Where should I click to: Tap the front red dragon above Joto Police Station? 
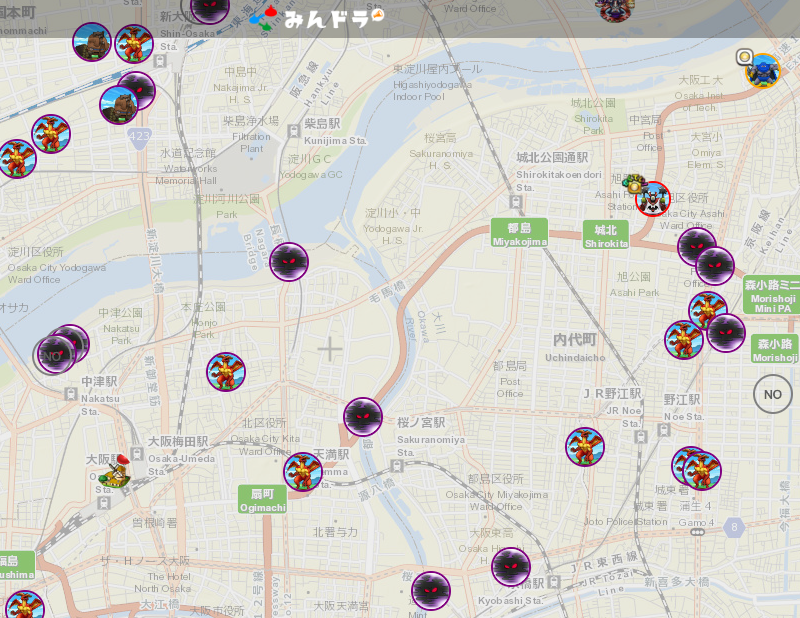(x=702, y=471)
